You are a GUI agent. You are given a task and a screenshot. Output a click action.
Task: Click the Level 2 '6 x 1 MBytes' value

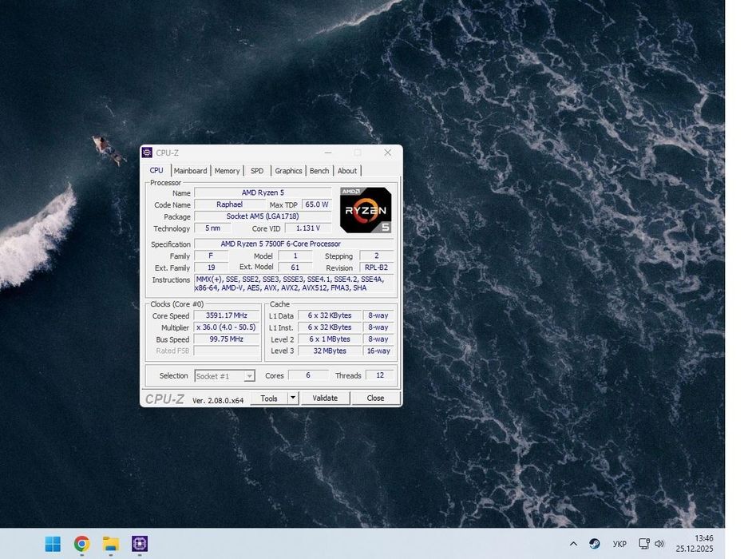tap(330, 339)
